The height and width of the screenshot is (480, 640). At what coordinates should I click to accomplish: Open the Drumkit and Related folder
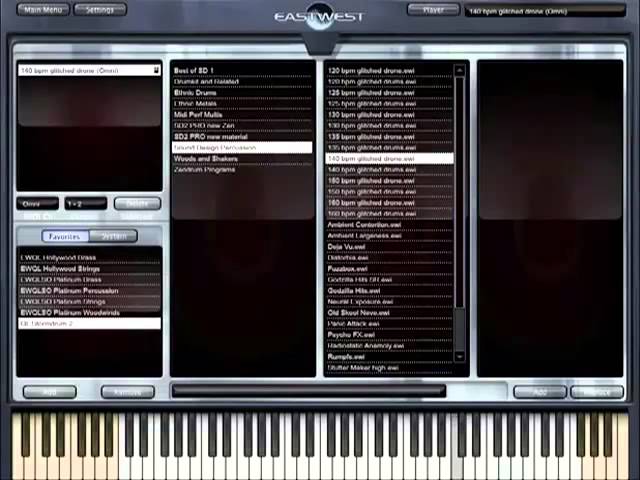click(242, 81)
